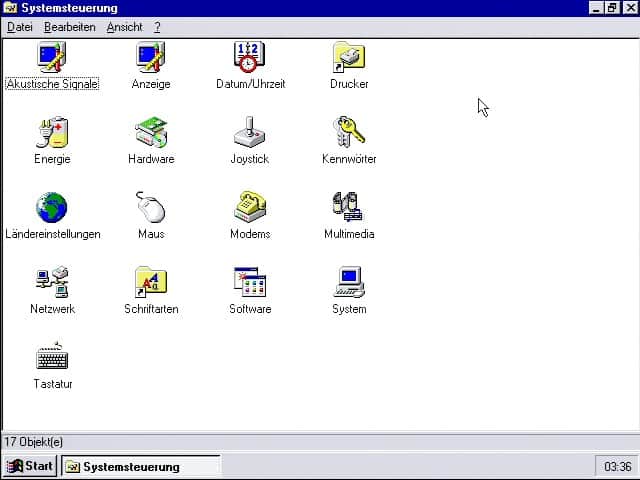Click the 'Modems' label text

(x=250, y=234)
